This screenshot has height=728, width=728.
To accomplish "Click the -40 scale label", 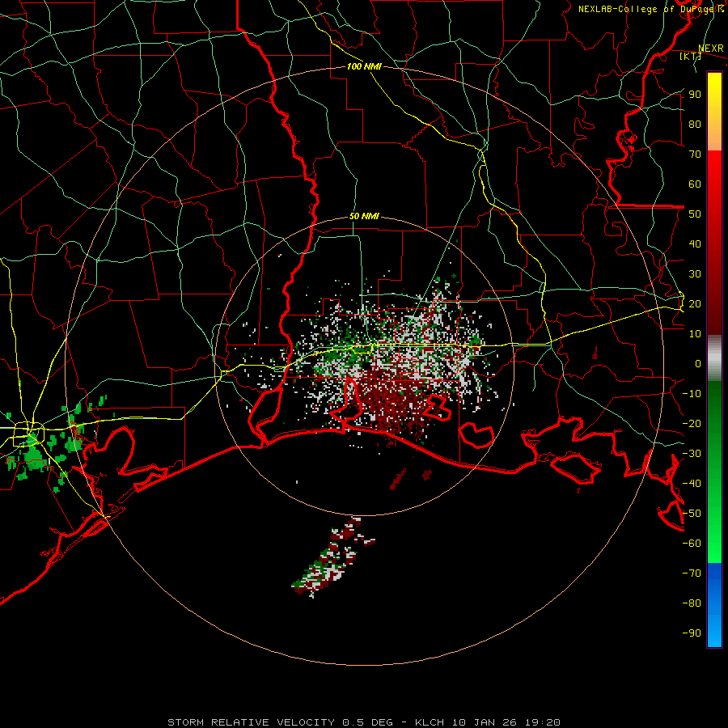I will (x=692, y=484).
